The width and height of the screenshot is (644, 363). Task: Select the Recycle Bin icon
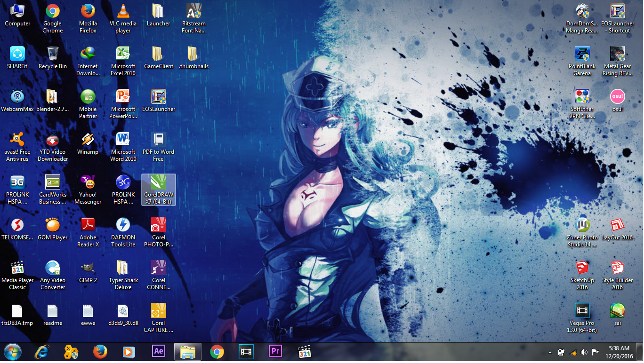pyautogui.click(x=53, y=58)
